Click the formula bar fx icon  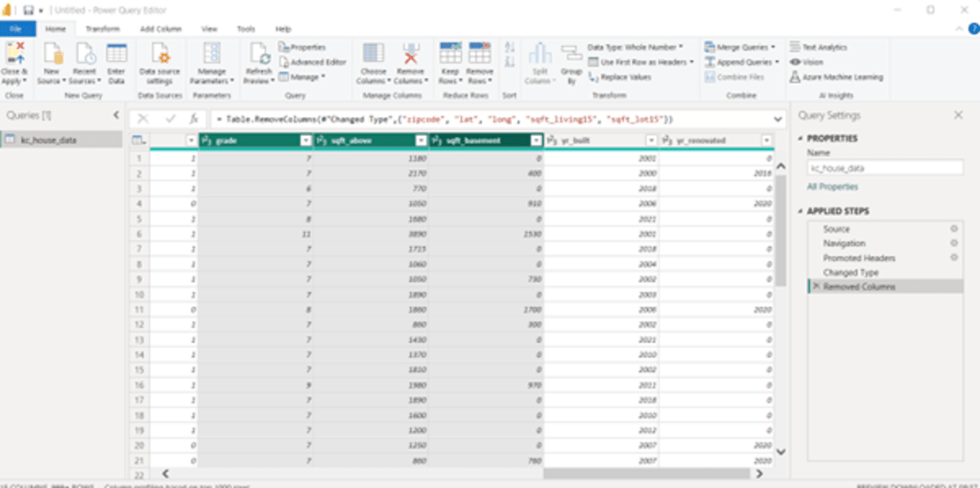point(194,118)
